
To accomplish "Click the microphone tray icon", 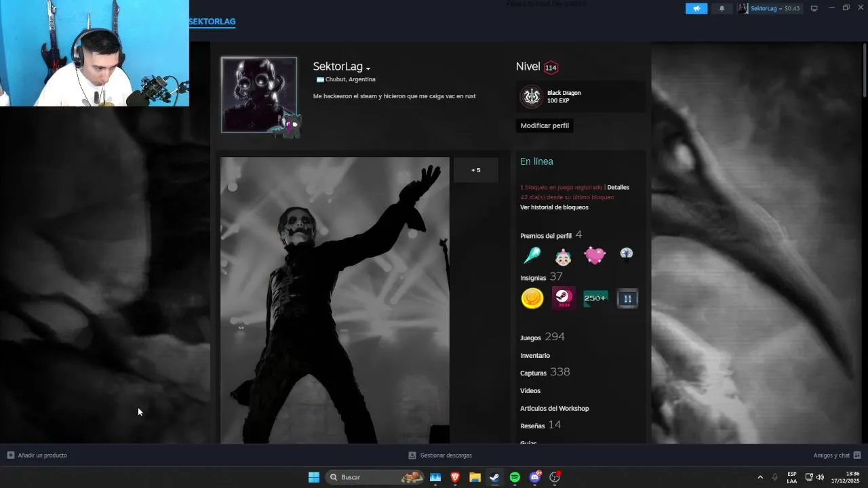I will coord(775,477).
